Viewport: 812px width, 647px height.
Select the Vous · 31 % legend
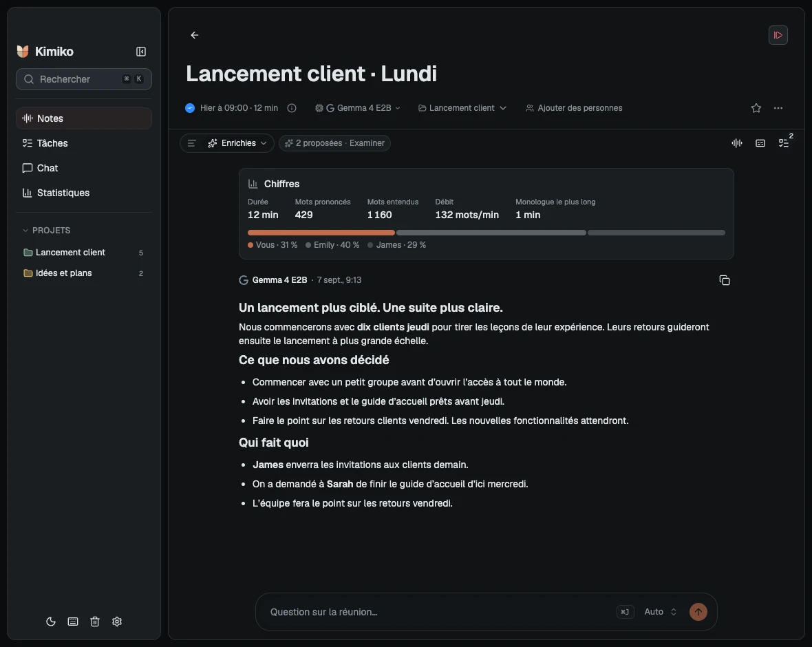point(273,245)
